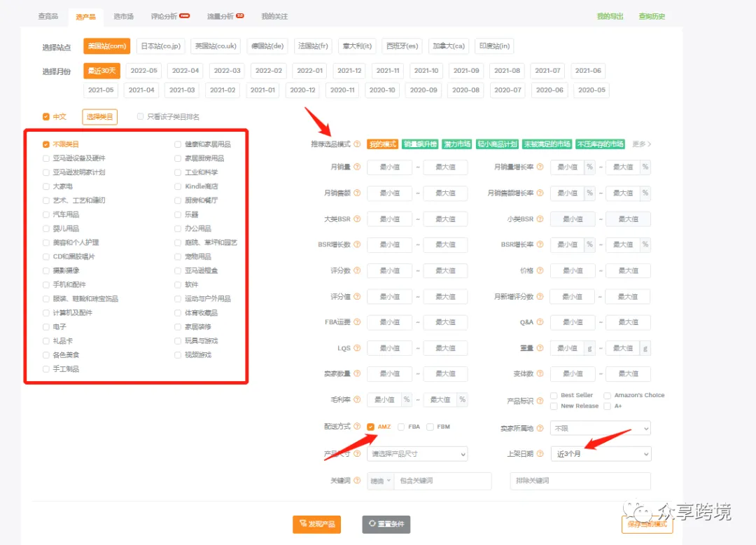Image resolution: width=756 pixels, height=545 pixels.
Task: Open the 上架日期 dropdown showing 近3个月
Action: coord(601,454)
